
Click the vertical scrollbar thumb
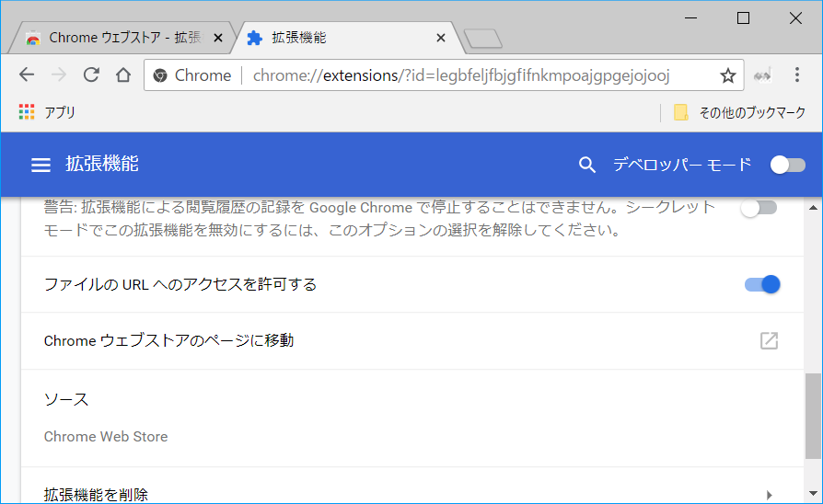pyautogui.click(x=813, y=417)
